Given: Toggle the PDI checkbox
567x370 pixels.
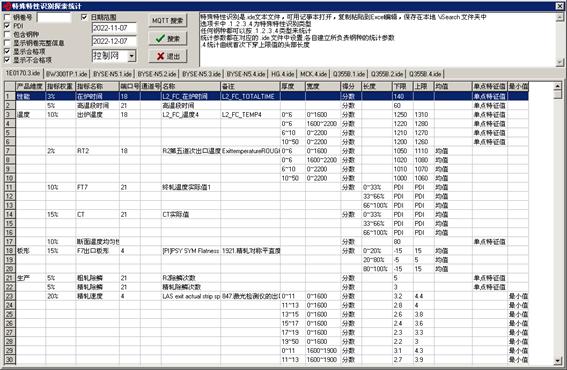Looking at the screenshot, I should (7, 26).
